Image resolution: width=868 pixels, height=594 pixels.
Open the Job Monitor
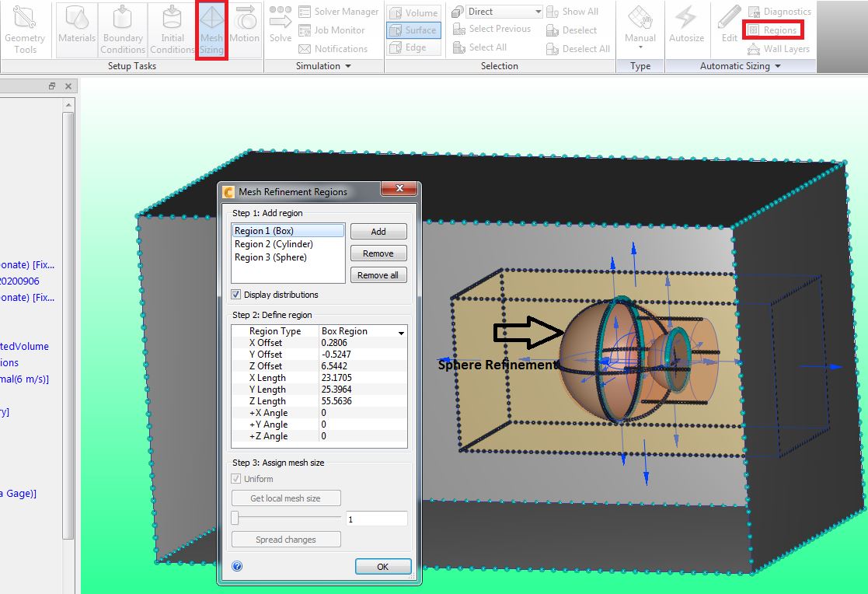click(333, 30)
